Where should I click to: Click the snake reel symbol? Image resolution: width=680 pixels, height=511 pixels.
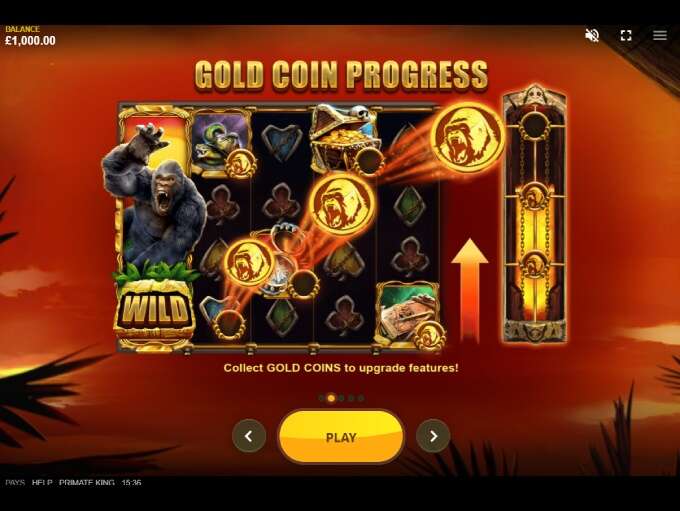click(x=221, y=141)
